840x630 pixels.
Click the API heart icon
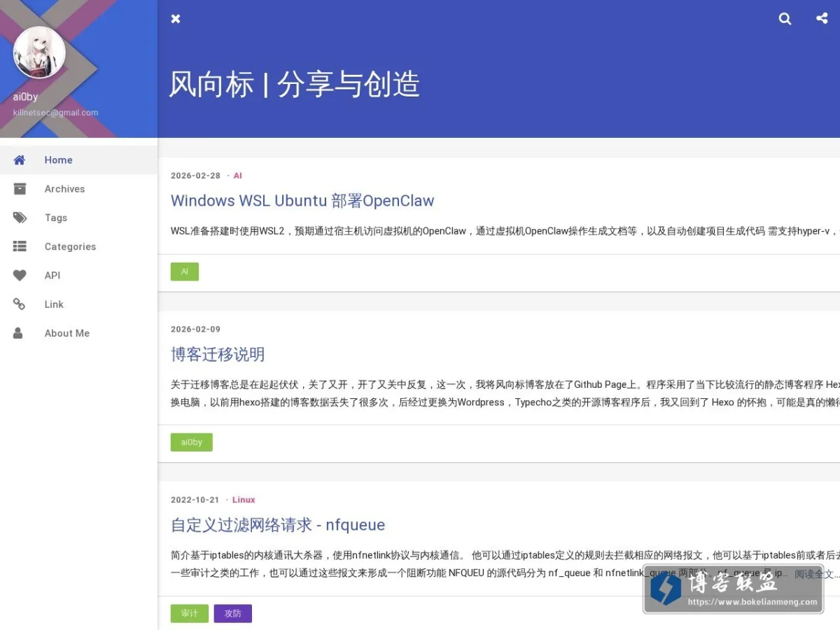point(20,275)
